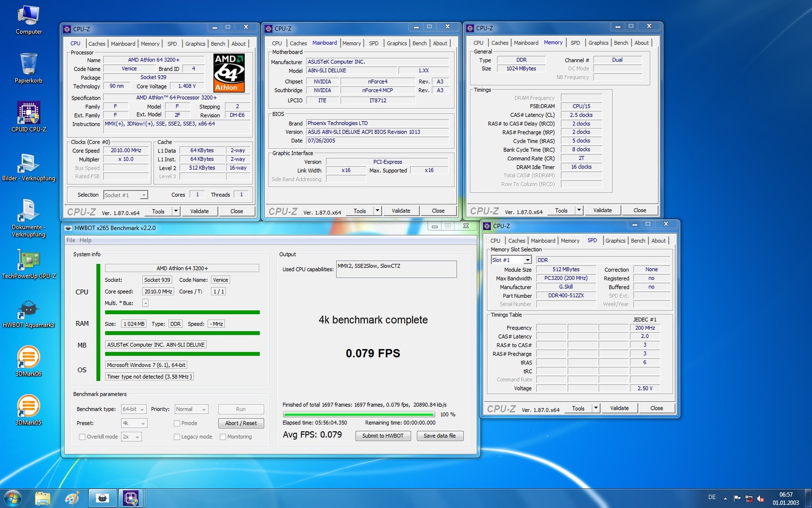
Task: Click the greyed-out Run button
Action: tap(241, 409)
